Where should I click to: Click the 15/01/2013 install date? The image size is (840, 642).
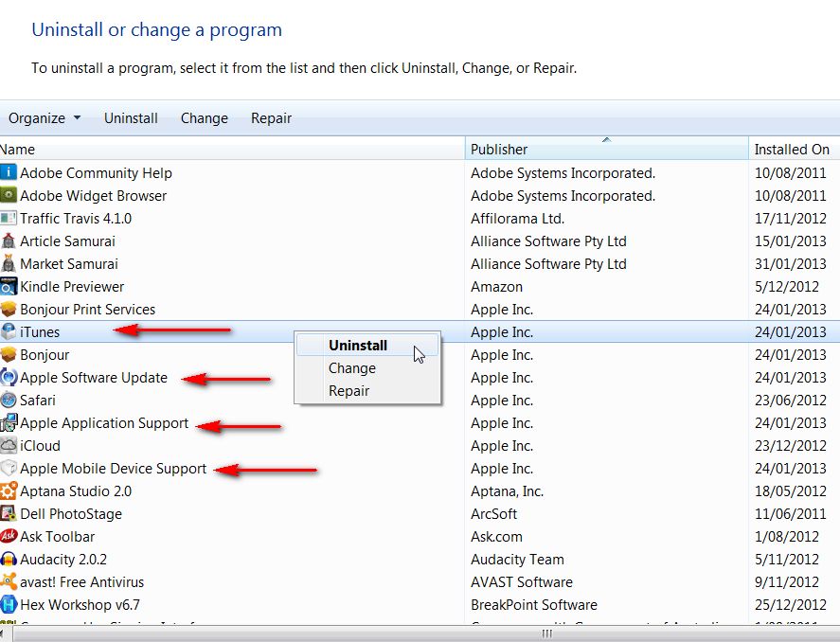(x=790, y=241)
